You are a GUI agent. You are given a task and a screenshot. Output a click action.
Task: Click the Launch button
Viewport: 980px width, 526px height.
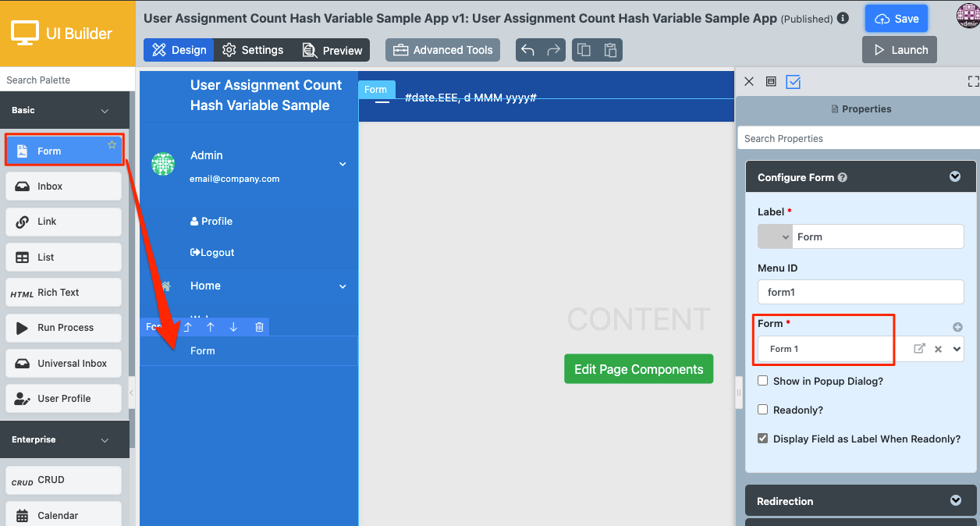click(899, 50)
